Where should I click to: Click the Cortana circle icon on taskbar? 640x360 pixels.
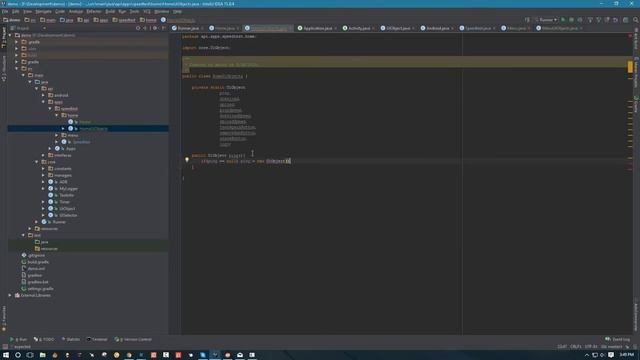pyautogui.click(x=18, y=355)
